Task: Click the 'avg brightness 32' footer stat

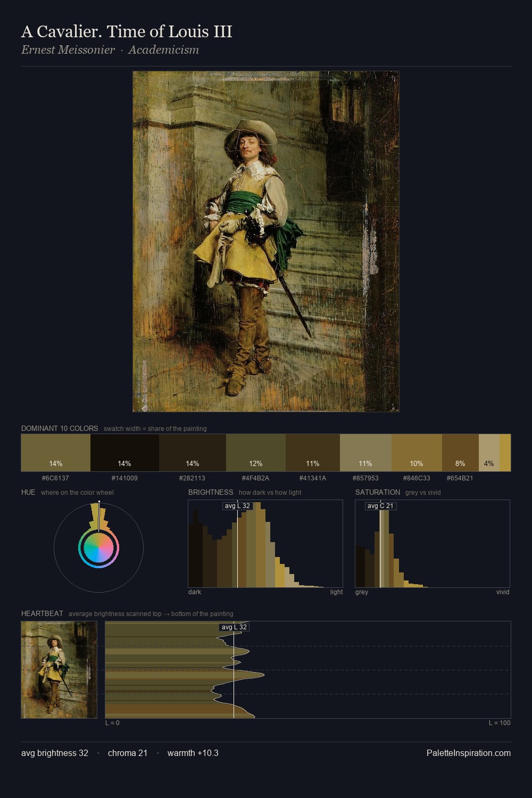Action: point(55,753)
